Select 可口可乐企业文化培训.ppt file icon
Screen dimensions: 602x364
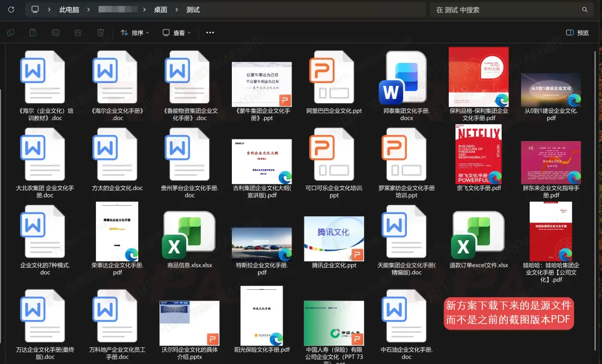tap(332, 154)
